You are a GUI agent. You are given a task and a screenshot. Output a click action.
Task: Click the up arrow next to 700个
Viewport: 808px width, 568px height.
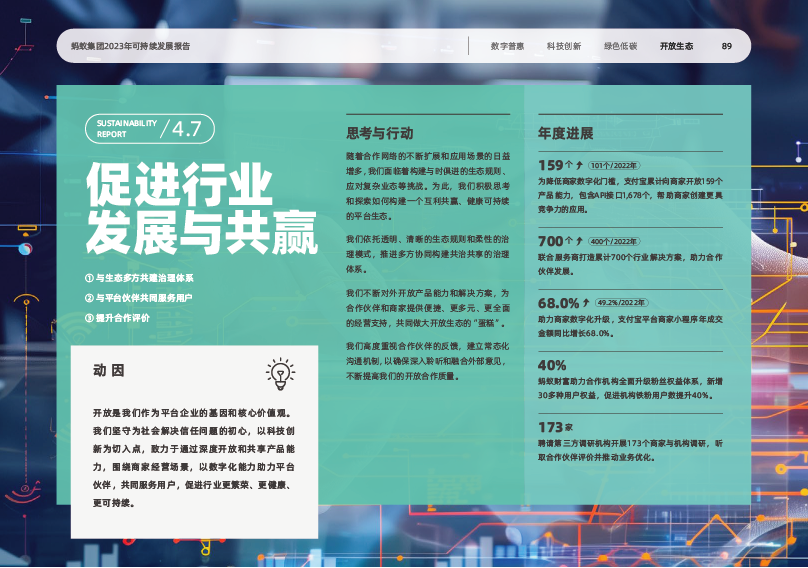pos(579,241)
